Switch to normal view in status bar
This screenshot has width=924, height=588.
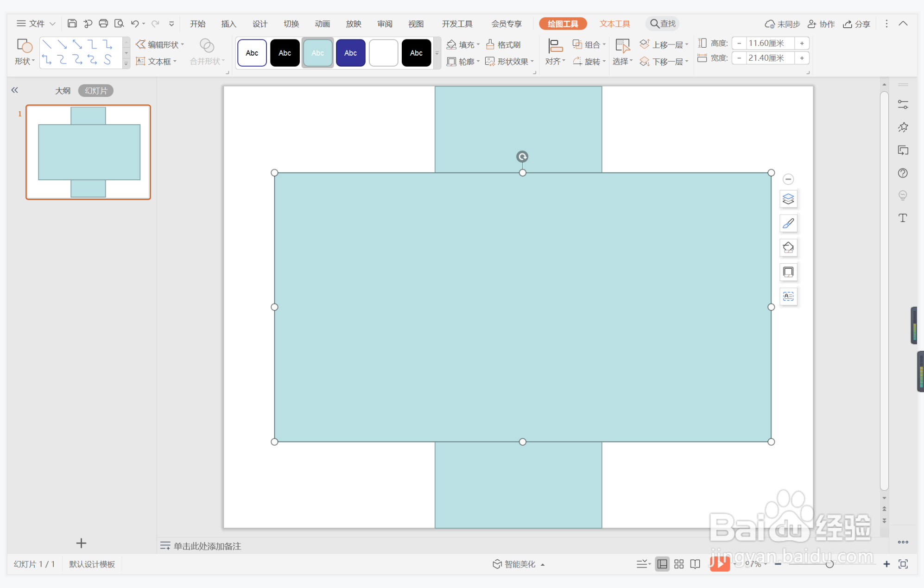(x=662, y=564)
